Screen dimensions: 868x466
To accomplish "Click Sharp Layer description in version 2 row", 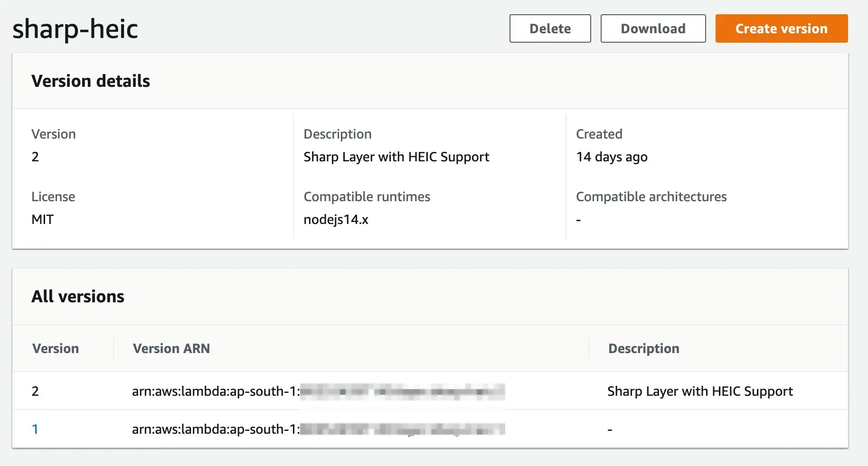I will click(x=700, y=391).
